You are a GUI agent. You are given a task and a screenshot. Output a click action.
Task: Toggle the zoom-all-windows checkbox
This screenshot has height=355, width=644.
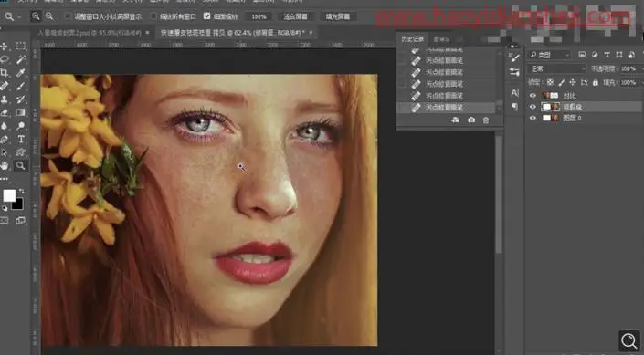coord(153,16)
